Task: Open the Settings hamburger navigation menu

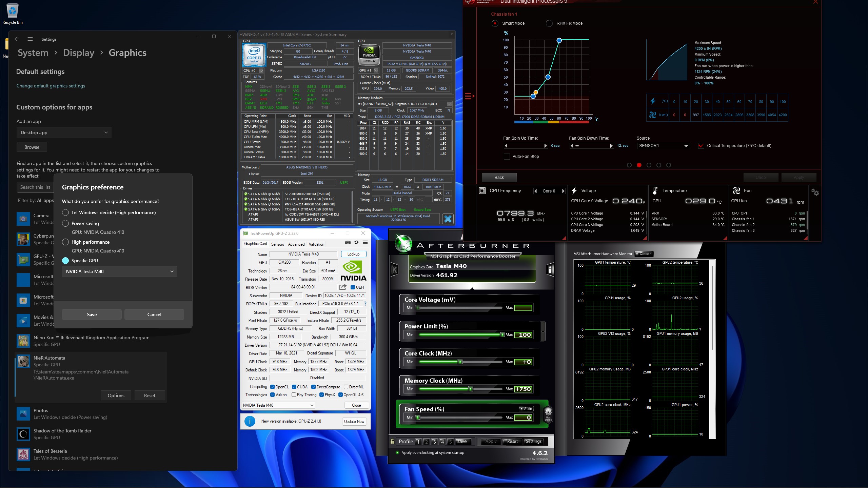Action: [x=30, y=39]
